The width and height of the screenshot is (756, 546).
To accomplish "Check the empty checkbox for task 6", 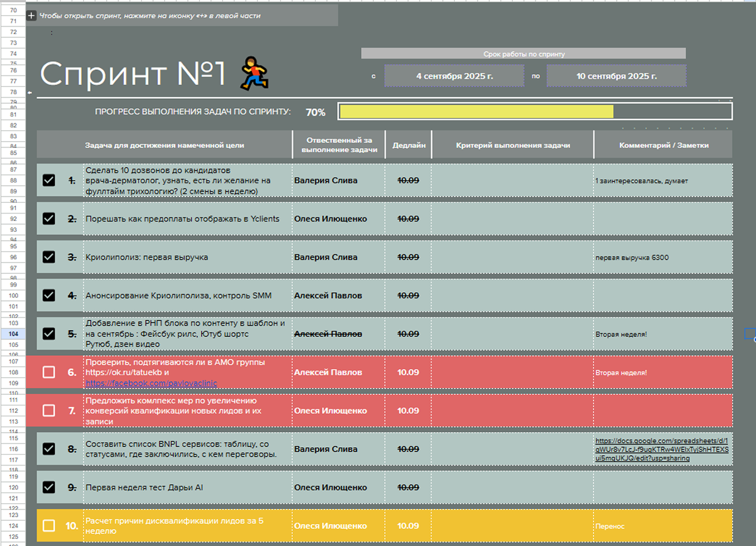I will click(x=49, y=372).
